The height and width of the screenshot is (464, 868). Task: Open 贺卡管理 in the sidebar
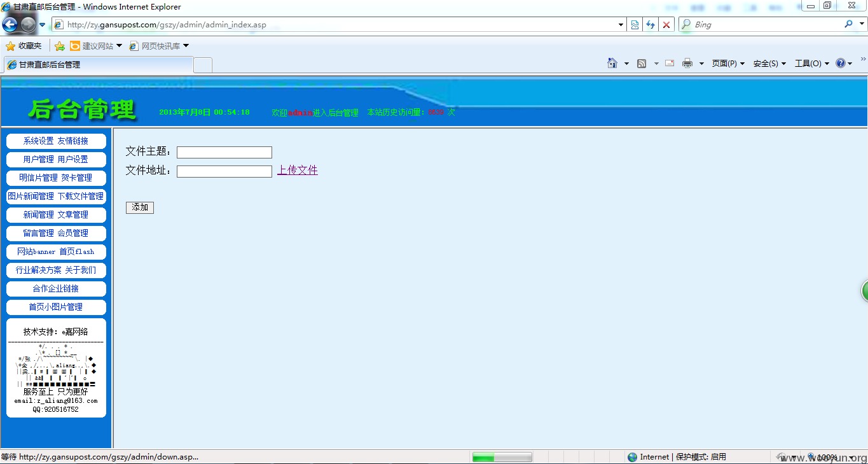pos(77,178)
